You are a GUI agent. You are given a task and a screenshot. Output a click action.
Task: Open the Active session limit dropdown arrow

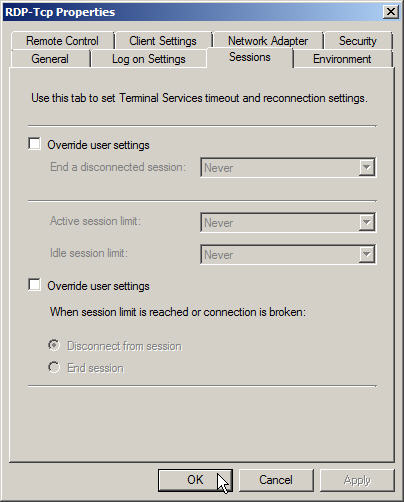pyautogui.click(x=367, y=222)
